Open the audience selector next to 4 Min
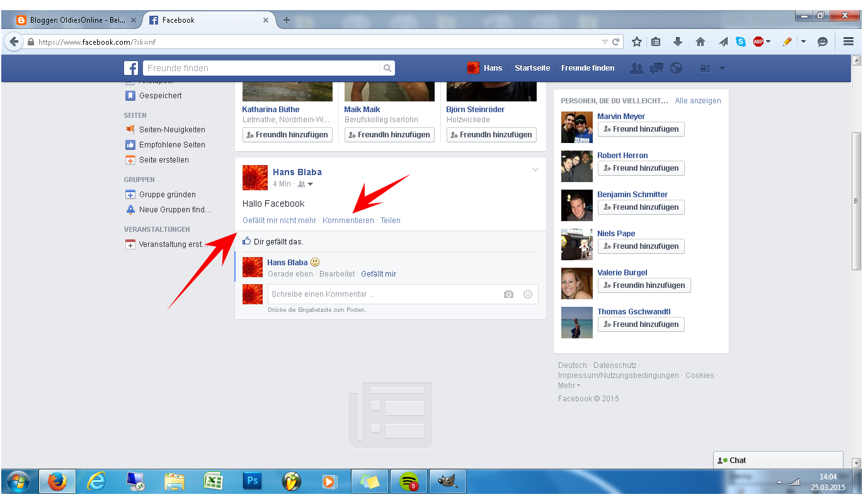The width and height of the screenshot is (863, 504). (x=306, y=183)
